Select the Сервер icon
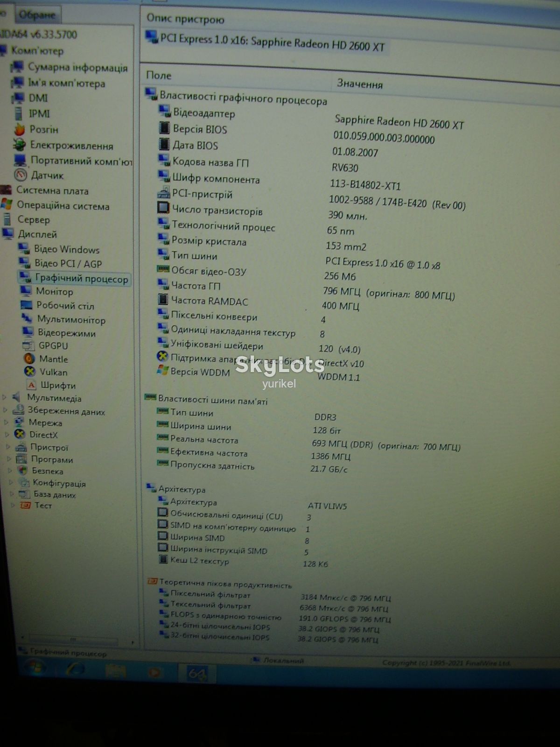The width and height of the screenshot is (560, 747). coord(7,219)
